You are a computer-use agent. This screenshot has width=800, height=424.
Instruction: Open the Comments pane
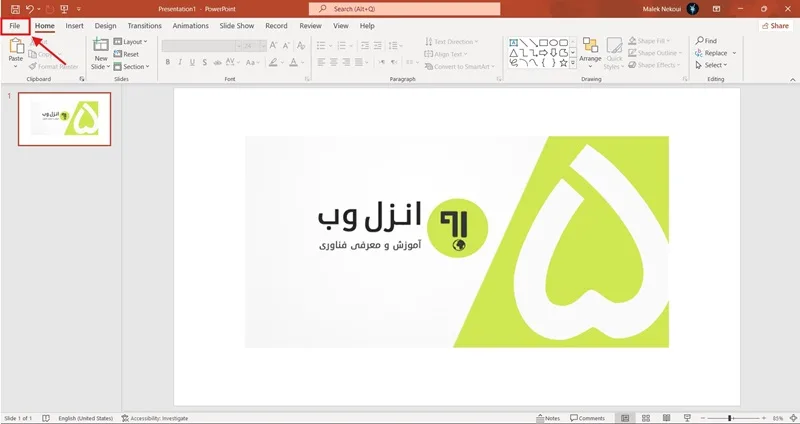[587, 418]
